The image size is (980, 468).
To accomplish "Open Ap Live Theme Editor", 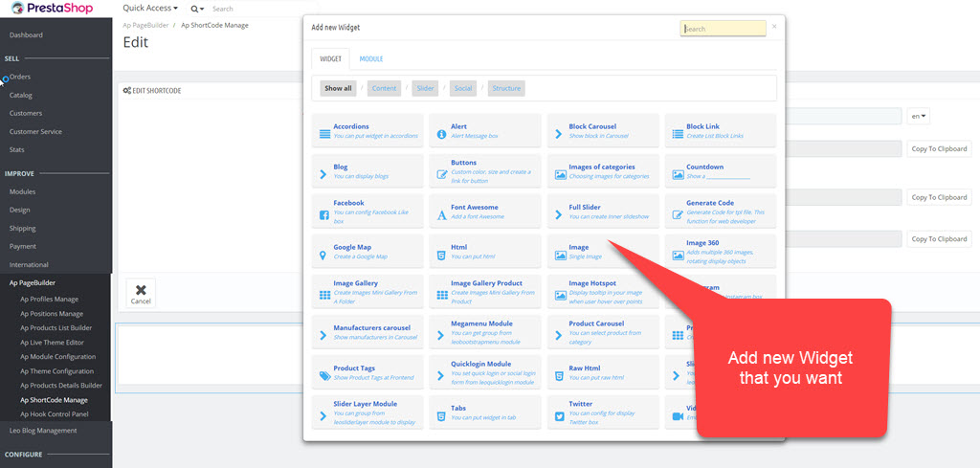I will tap(52, 343).
